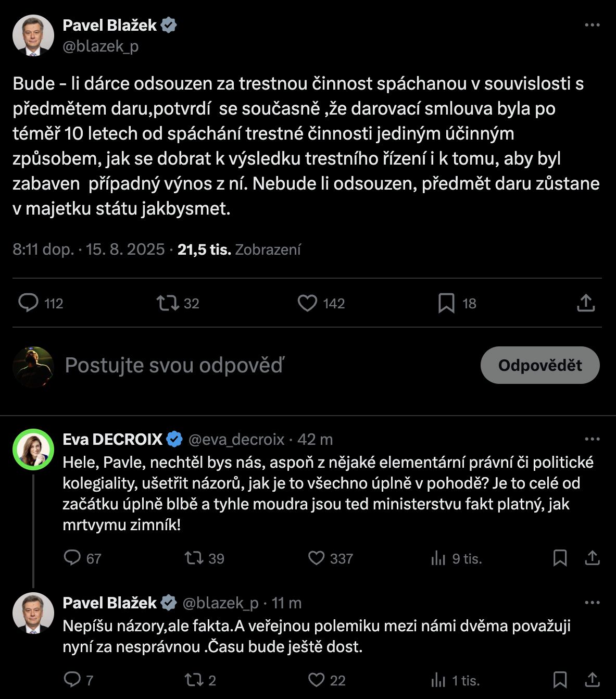Open the @eva_decroix handle link
Viewport: 616px width, 699px height.
pos(236,440)
